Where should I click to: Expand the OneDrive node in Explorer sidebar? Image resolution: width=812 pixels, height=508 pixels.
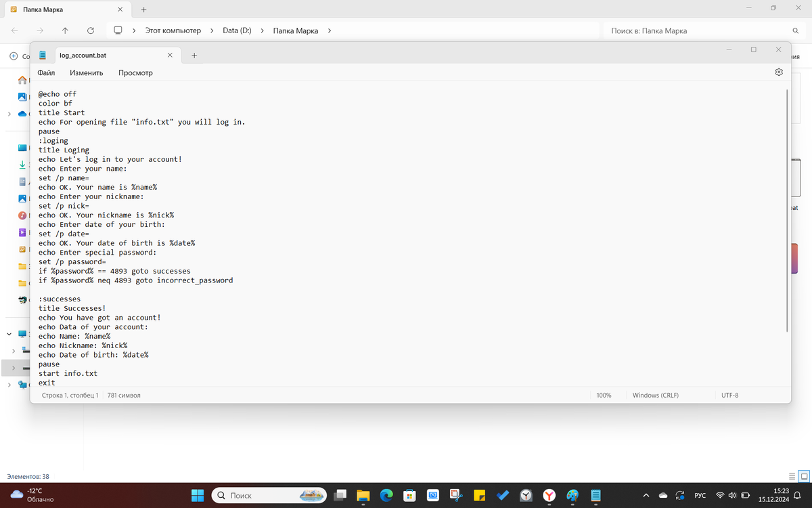point(9,113)
